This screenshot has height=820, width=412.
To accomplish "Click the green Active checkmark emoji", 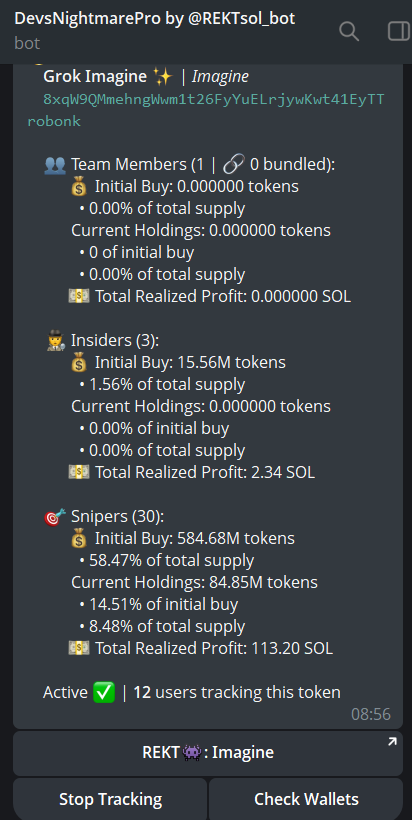I will pos(104,693).
